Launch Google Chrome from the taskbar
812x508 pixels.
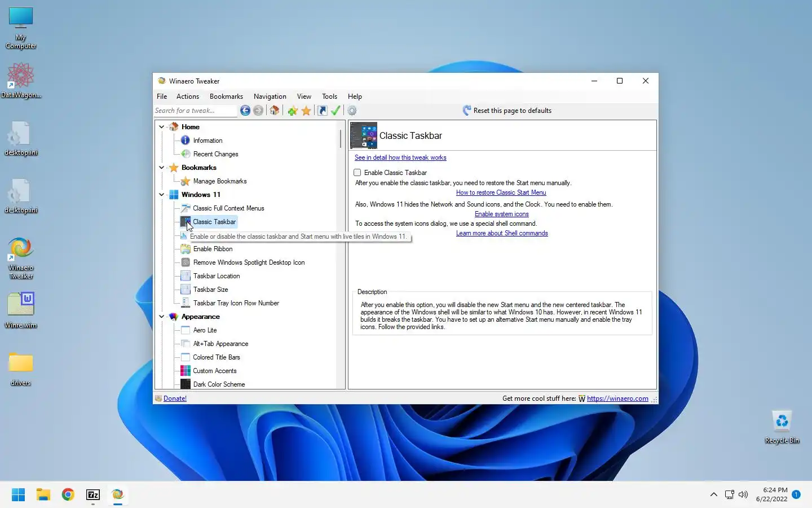click(x=68, y=495)
